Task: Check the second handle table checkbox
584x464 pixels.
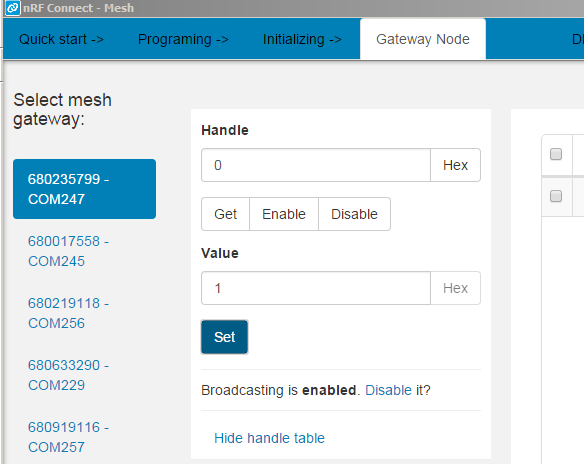Action: (556, 196)
